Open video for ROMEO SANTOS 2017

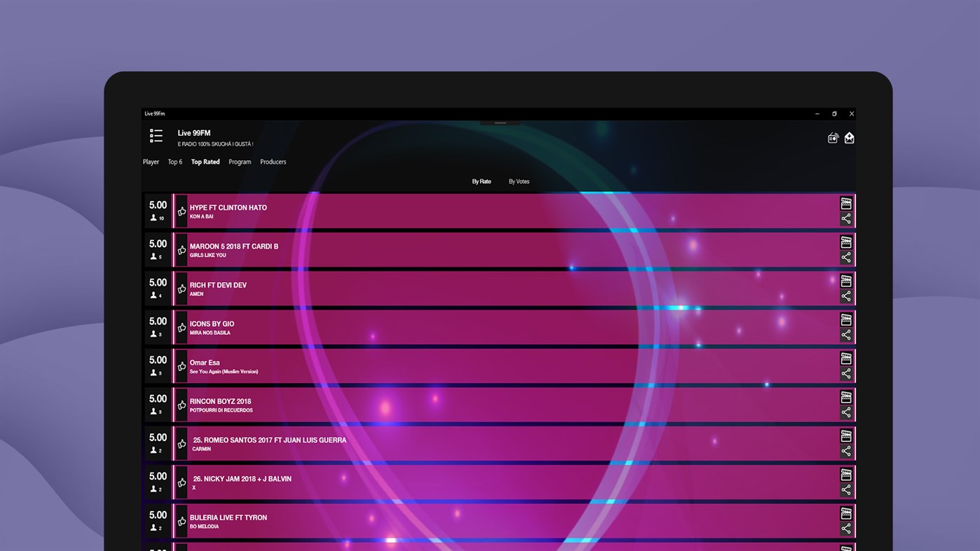[846, 436]
